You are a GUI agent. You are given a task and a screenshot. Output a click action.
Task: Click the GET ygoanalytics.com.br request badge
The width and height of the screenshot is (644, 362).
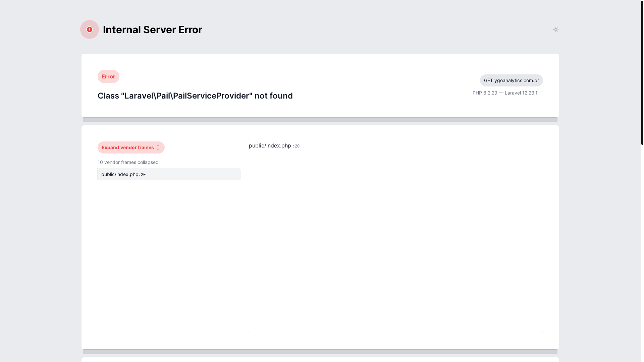click(x=511, y=80)
